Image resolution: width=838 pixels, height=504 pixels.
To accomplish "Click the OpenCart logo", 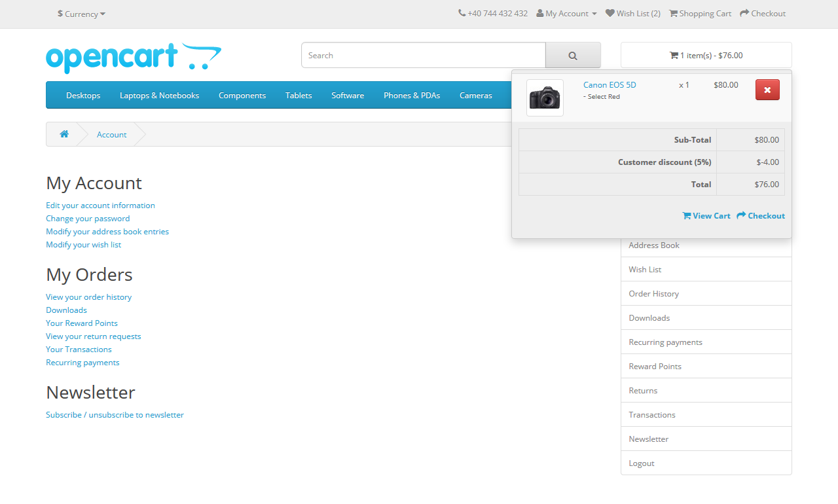I will coord(134,58).
